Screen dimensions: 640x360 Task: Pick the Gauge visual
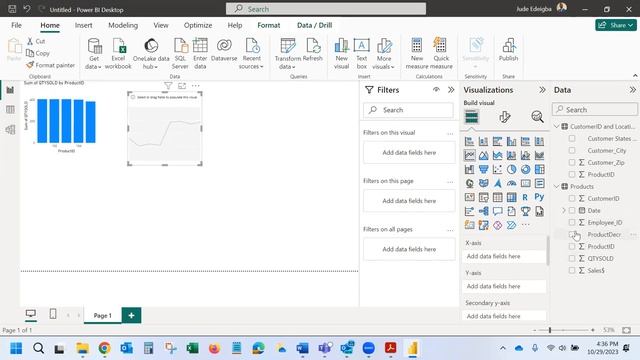click(511, 183)
